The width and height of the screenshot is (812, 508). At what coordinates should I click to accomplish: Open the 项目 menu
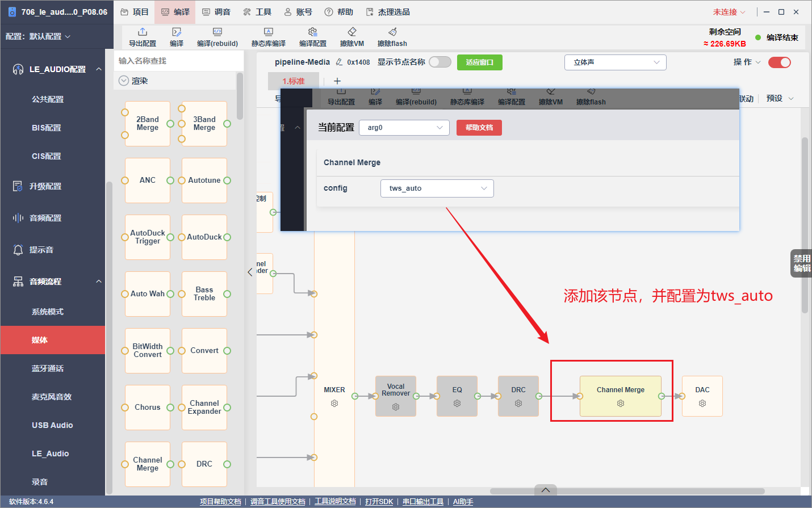point(135,12)
